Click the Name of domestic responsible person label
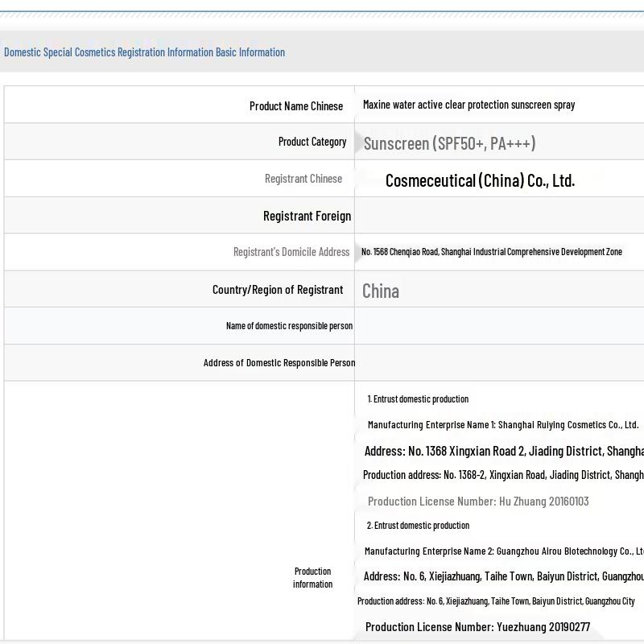 pyautogui.click(x=289, y=326)
